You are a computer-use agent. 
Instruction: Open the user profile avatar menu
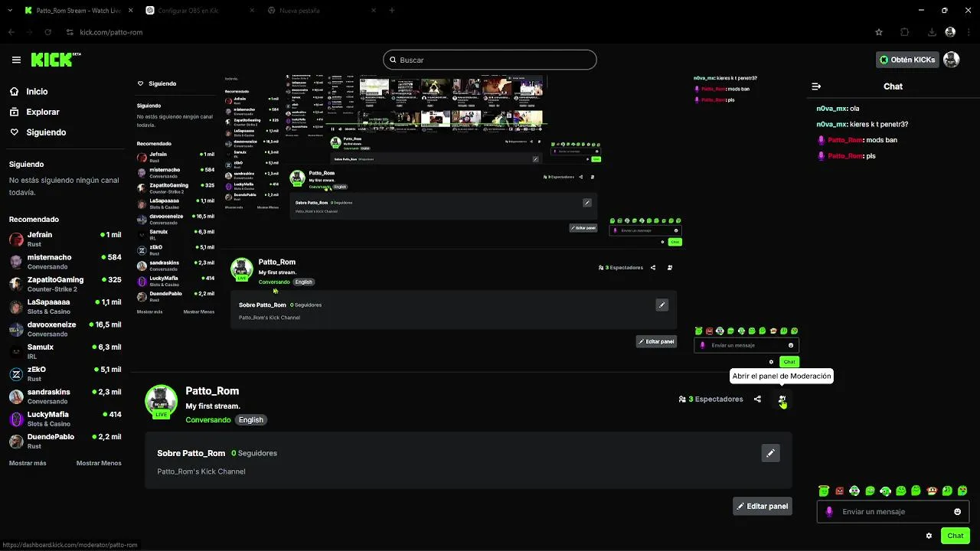coord(951,60)
